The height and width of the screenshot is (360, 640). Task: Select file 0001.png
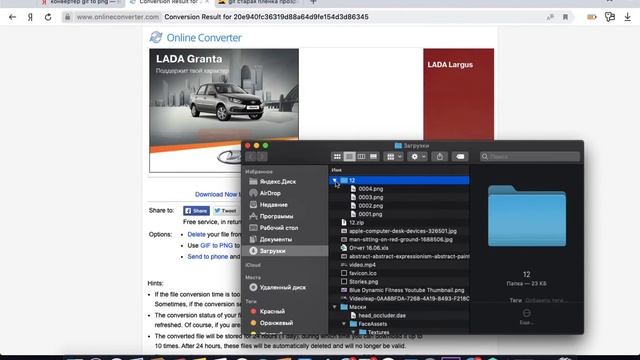[371, 214]
